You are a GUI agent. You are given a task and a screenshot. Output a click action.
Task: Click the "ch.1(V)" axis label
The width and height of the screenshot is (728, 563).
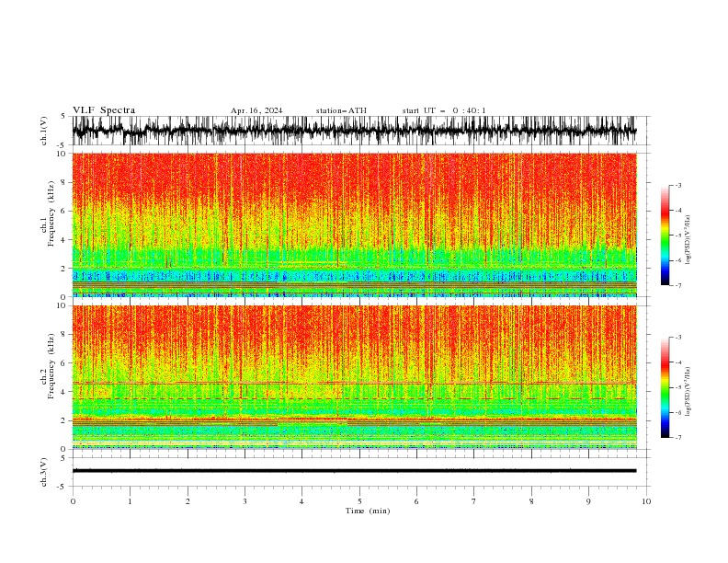tap(44, 131)
